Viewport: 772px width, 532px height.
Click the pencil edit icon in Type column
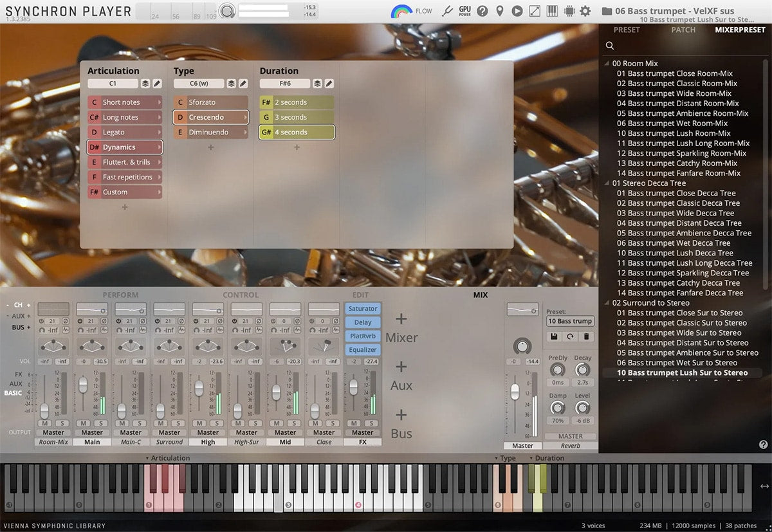243,84
